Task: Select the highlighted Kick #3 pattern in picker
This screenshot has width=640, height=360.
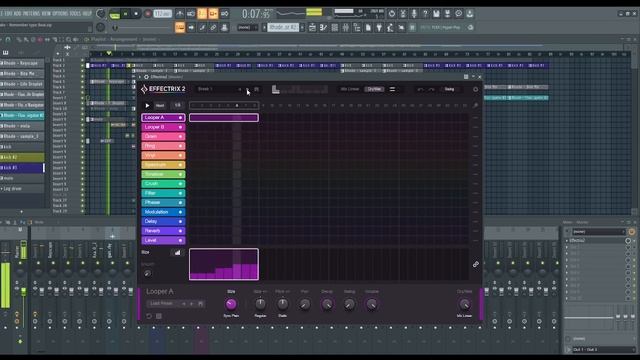Action: click(22, 168)
